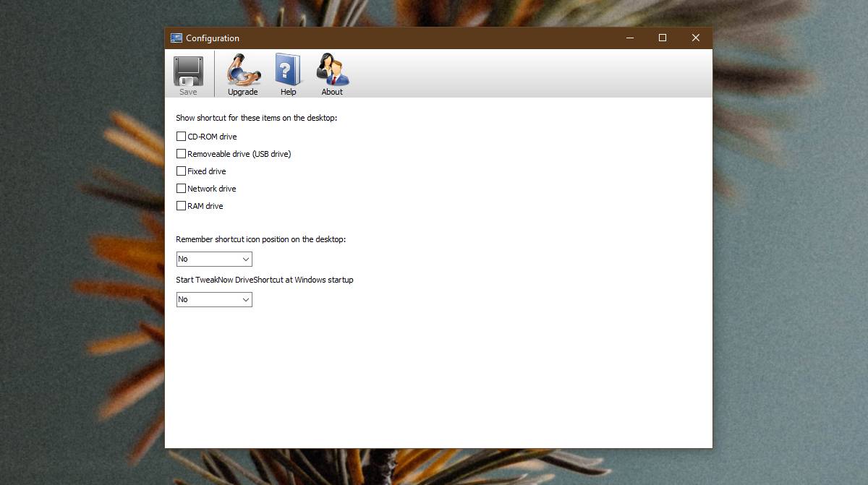Viewport: 868px width, 485px height.
Task: Open the Help book icon
Action: click(x=288, y=70)
